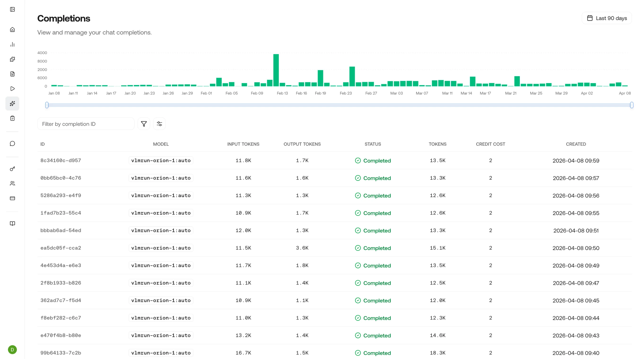
Task: Open completion 2f8b1933-b826
Action: pos(61,283)
